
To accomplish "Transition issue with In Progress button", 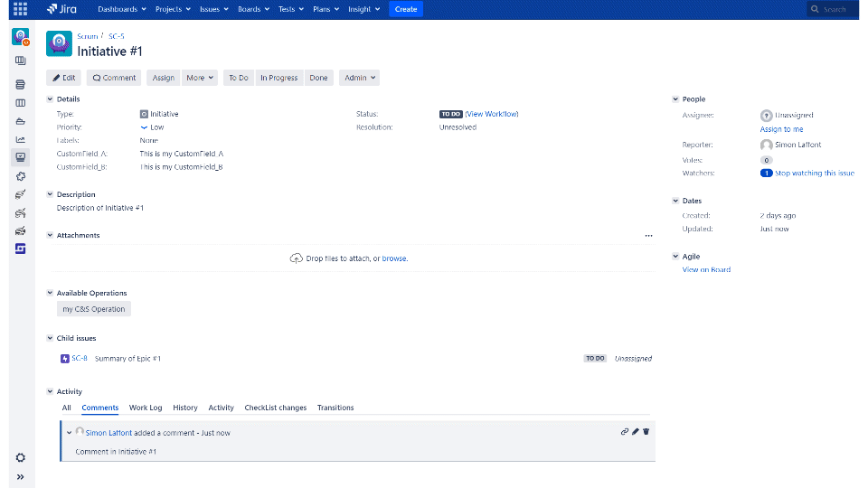I will tap(279, 78).
